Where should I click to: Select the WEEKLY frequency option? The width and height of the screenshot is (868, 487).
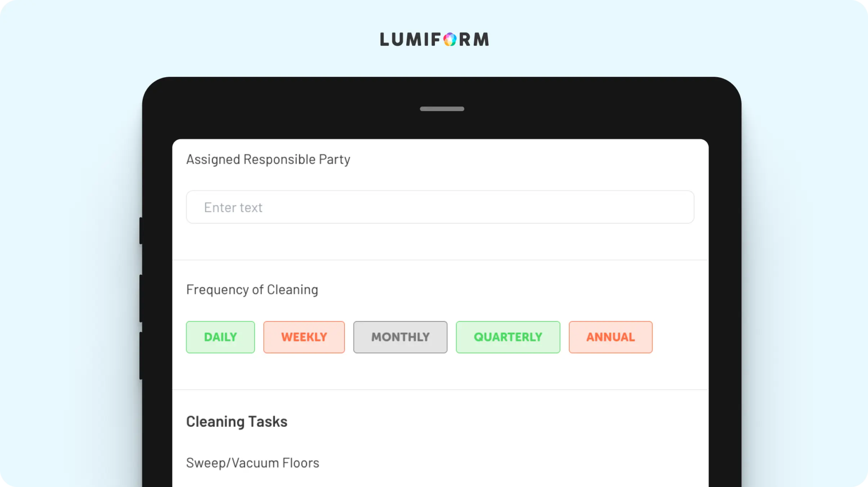coord(304,337)
